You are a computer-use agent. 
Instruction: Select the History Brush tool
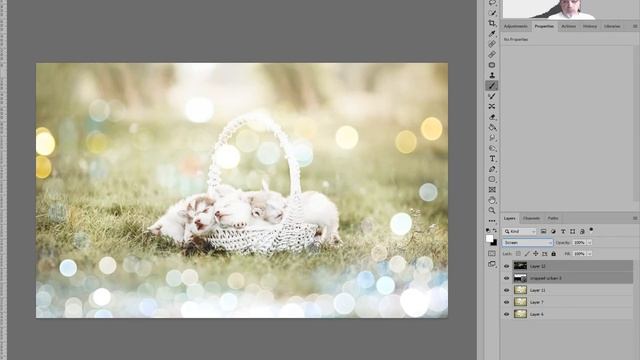click(x=492, y=96)
